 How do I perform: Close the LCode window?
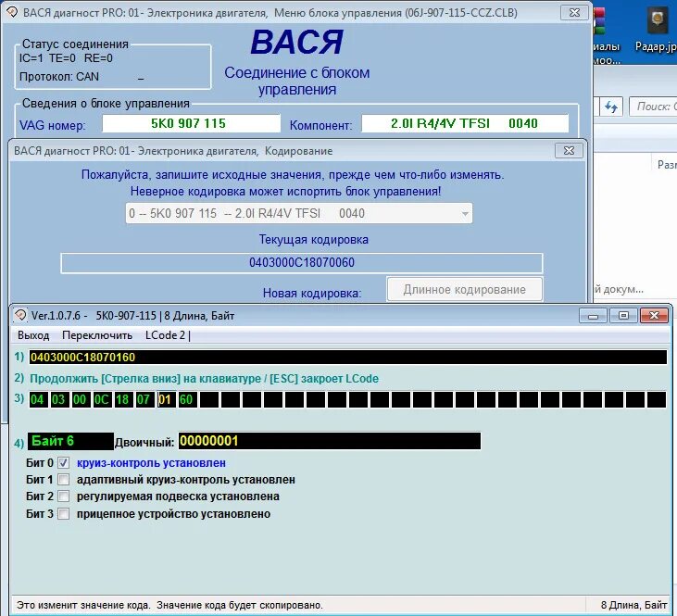(654, 316)
